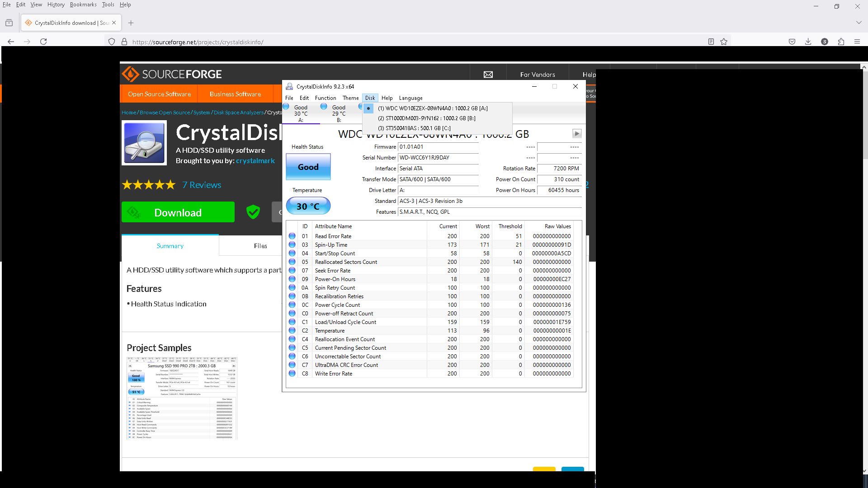The height and width of the screenshot is (488, 868).
Task: Click the status orb for Write Error Rate
Action: click(x=292, y=374)
